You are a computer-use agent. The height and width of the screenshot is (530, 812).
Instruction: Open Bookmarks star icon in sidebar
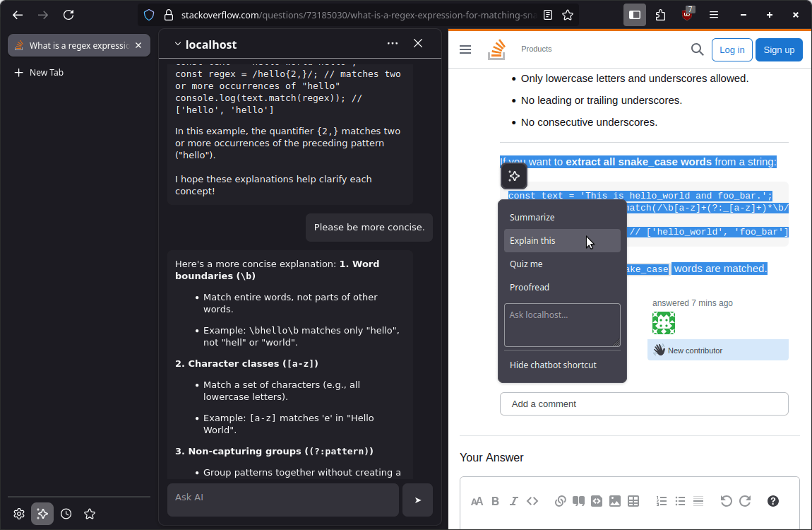coord(90,514)
